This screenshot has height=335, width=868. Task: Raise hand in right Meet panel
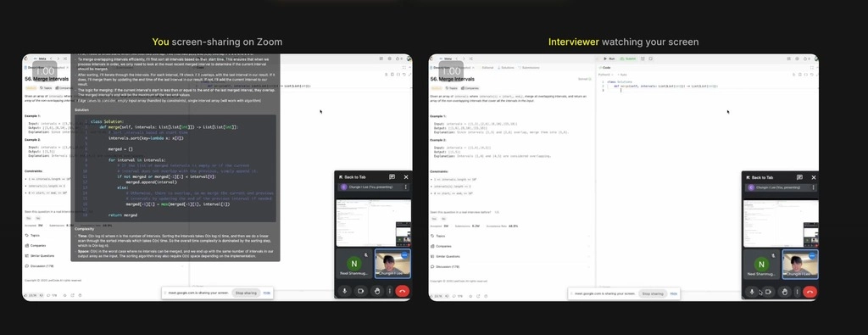coord(784,291)
